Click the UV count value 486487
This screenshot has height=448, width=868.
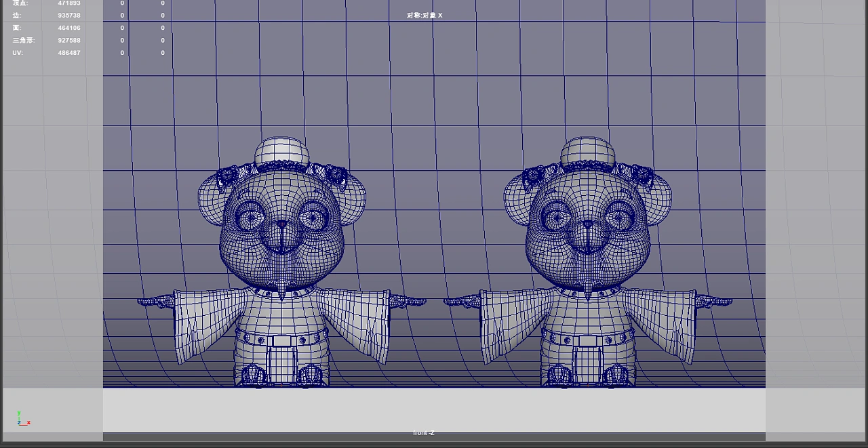click(x=69, y=53)
